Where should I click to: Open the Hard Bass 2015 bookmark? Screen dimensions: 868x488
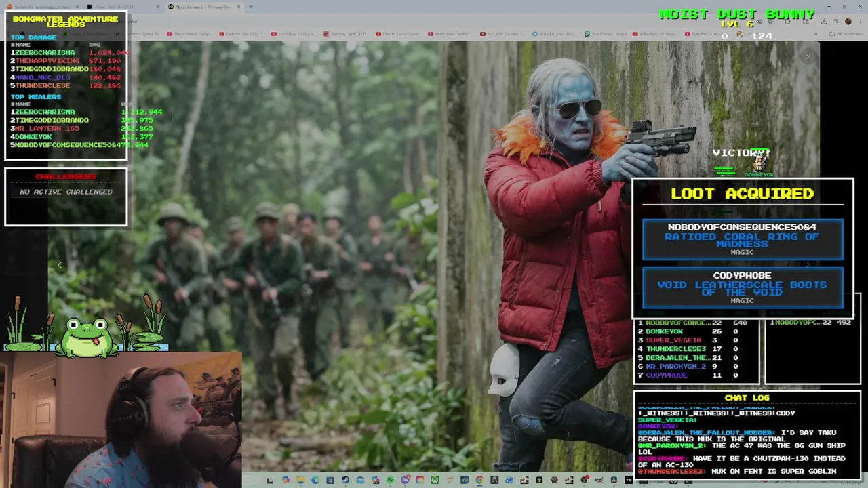[294, 34]
